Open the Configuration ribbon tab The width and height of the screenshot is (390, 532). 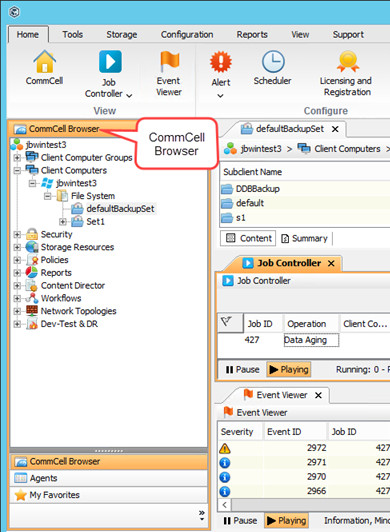(187, 35)
